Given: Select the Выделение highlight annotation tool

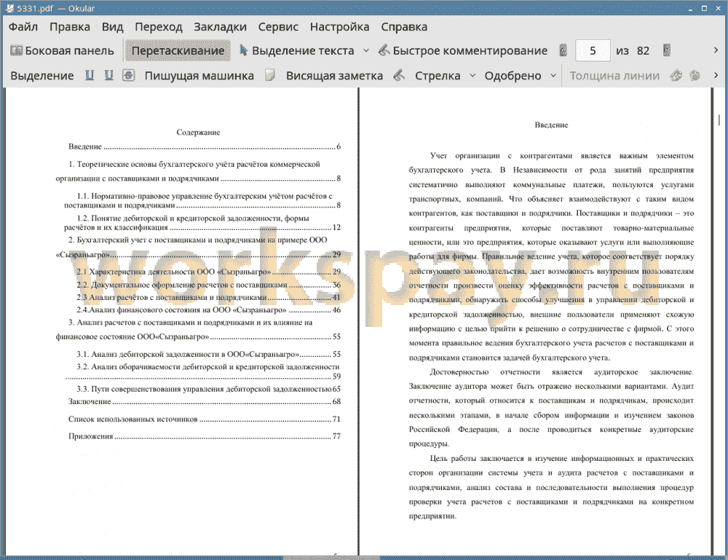Looking at the screenshot, I should coord(41,76).
